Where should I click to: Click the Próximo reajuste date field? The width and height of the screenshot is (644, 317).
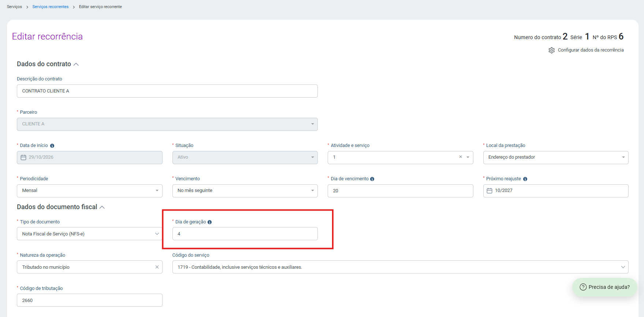coord(556,191)
